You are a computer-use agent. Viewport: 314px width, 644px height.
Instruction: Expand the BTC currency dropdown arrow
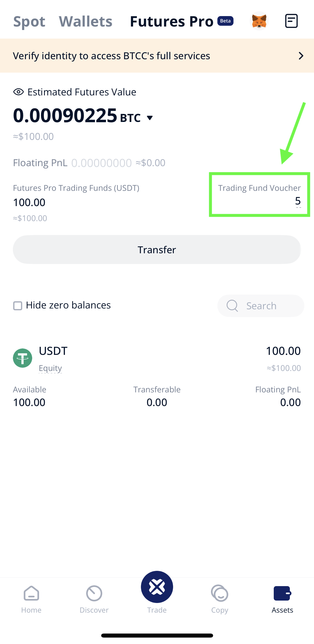point(150,118)
